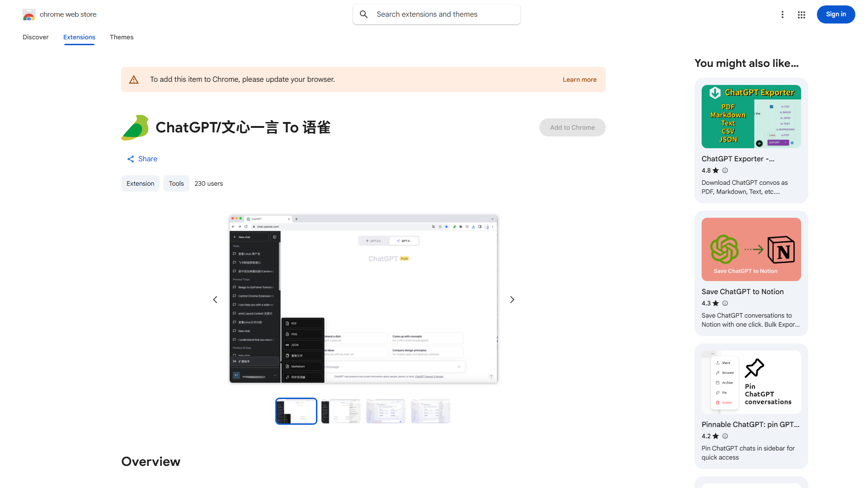Click info icon beside Pinnable ChatGPT rating
Screen dimensions: 868x488
pos(725,436)
